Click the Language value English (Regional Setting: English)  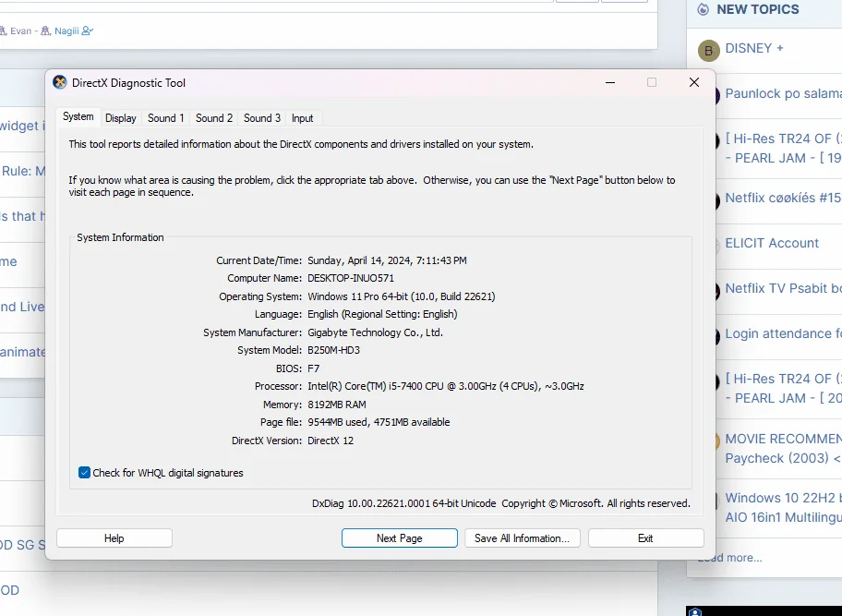pyautogui.click(x=382, y=314)
